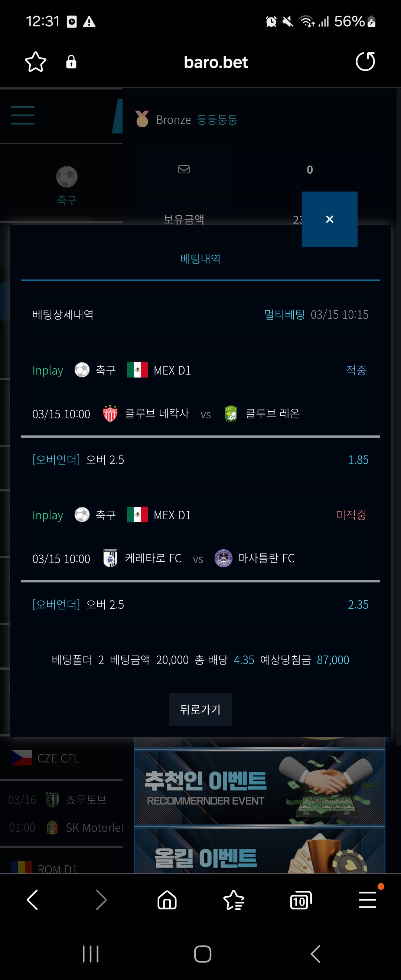Tap the bookmark star icon beside the address
Screen dimensions: 401x980
pos(35,62)
